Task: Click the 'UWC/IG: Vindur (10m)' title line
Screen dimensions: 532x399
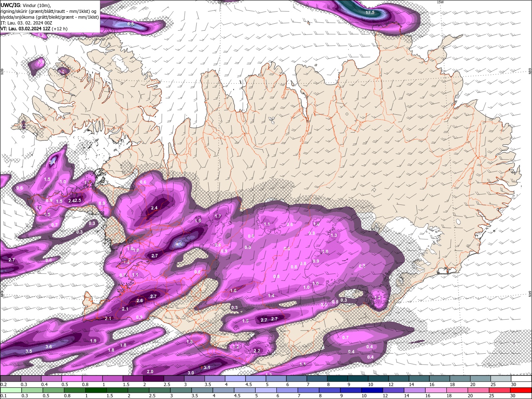Action: (x=25, y=5)
